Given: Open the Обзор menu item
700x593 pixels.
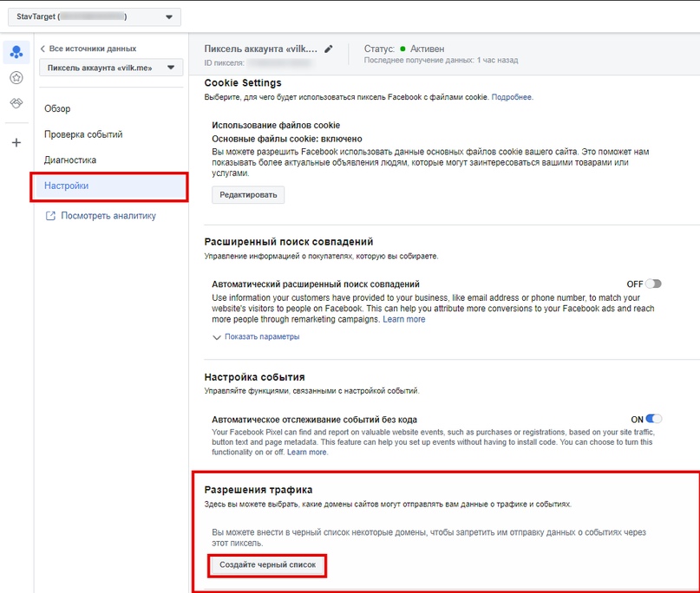Looking at the screenshot, I should point(57,109).
